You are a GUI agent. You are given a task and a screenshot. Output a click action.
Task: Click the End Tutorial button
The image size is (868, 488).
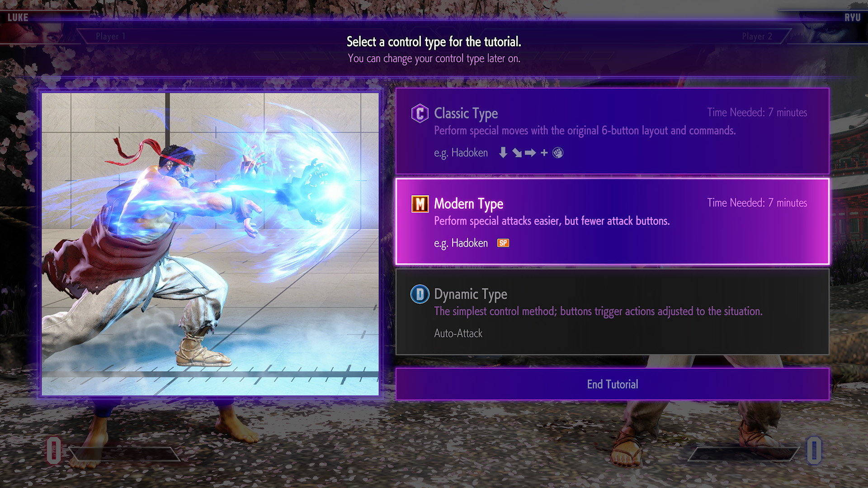point(612,384)
